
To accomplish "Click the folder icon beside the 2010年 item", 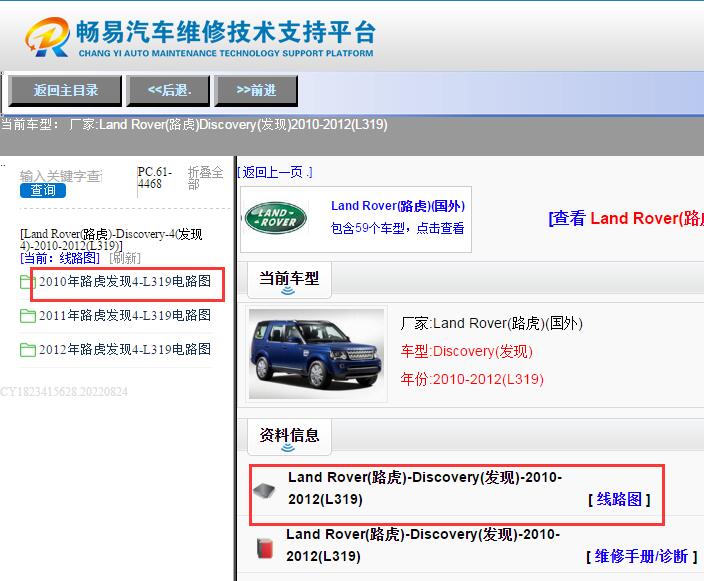I will [x=28, y=282].
